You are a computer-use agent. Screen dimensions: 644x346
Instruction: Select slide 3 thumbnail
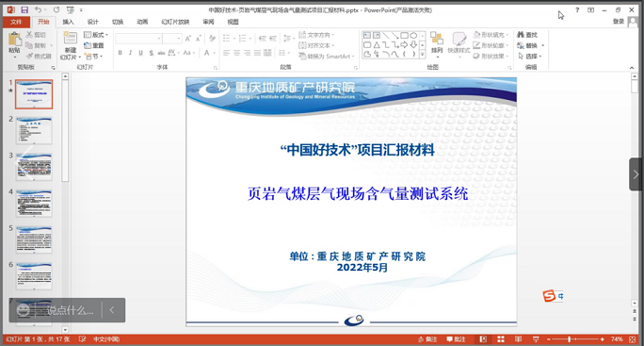click(34, 167)
